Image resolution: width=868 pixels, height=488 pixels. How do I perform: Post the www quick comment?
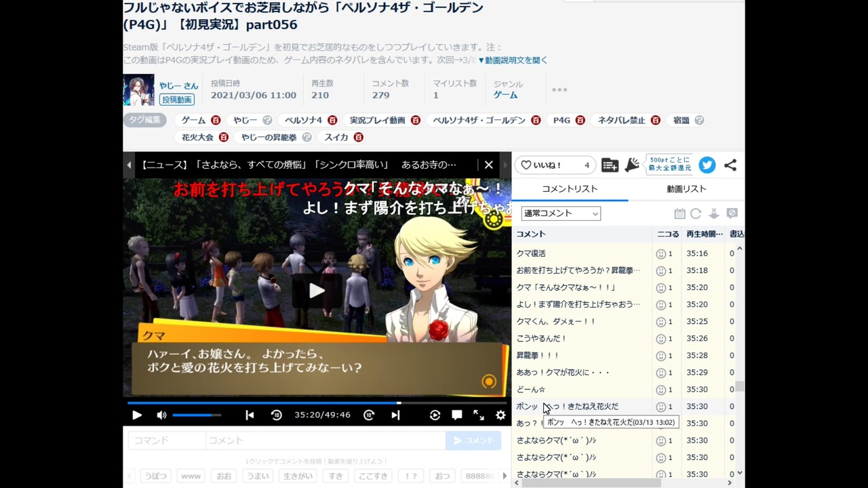pyautogui.click(x=191, y=476)
